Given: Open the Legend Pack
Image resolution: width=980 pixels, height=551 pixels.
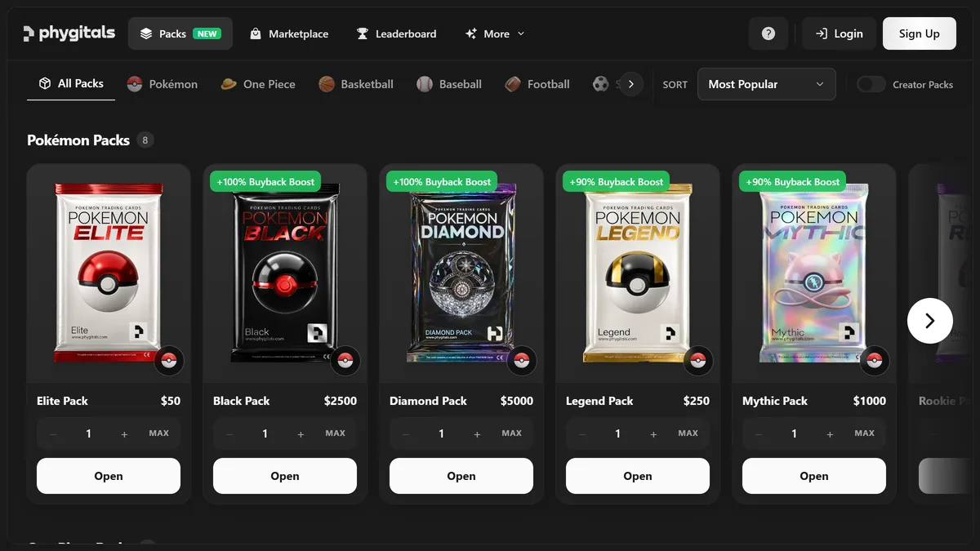Looking at the screenshot, I should click(x=638, y=476).
